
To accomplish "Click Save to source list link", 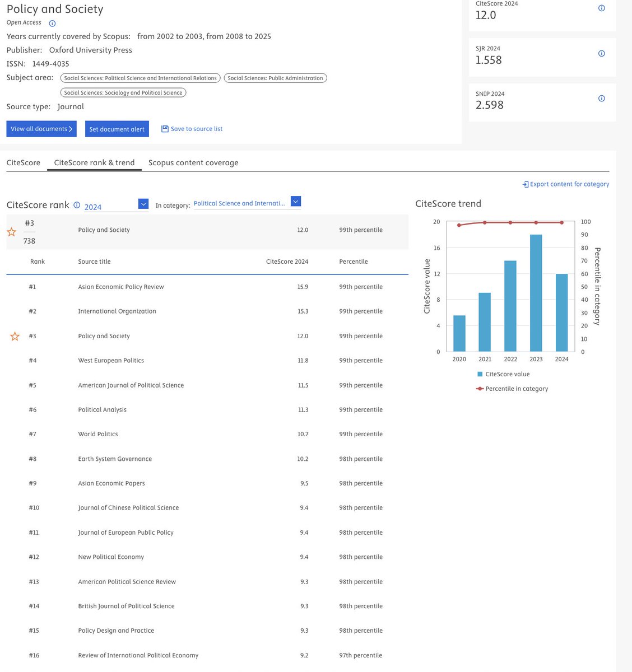I will click(197, 129).
